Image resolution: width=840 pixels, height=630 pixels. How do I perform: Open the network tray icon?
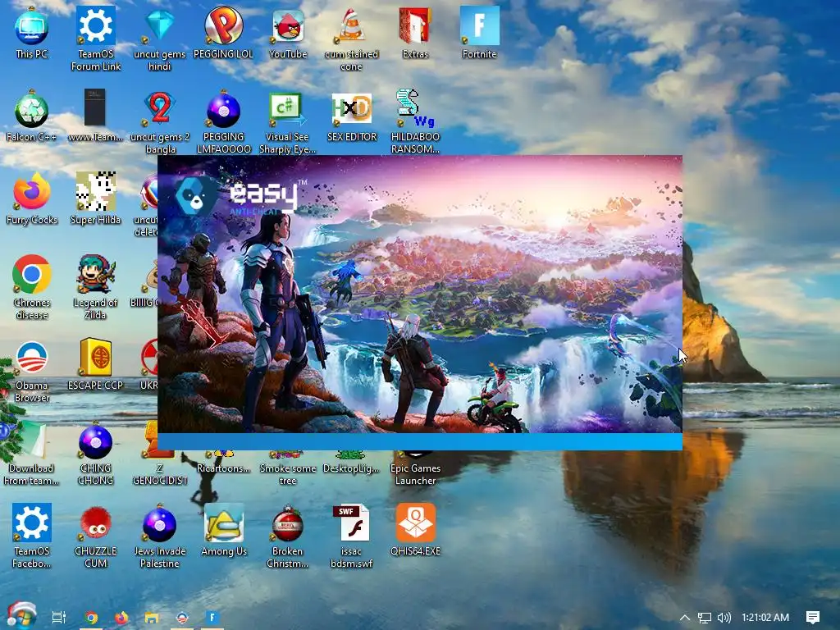point(705,618)
